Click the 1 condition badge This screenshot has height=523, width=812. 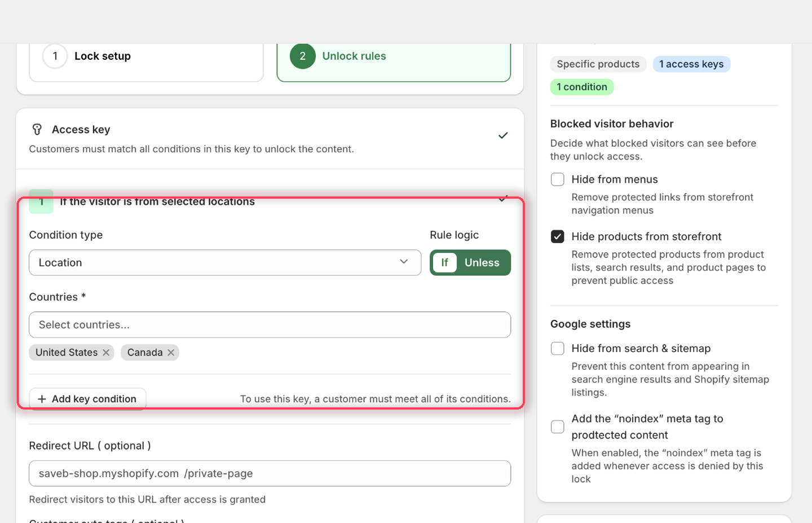(582, 87)
